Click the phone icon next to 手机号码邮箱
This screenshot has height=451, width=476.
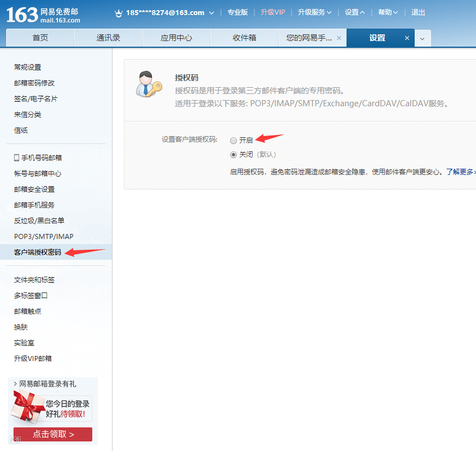[x=16, y=158]
